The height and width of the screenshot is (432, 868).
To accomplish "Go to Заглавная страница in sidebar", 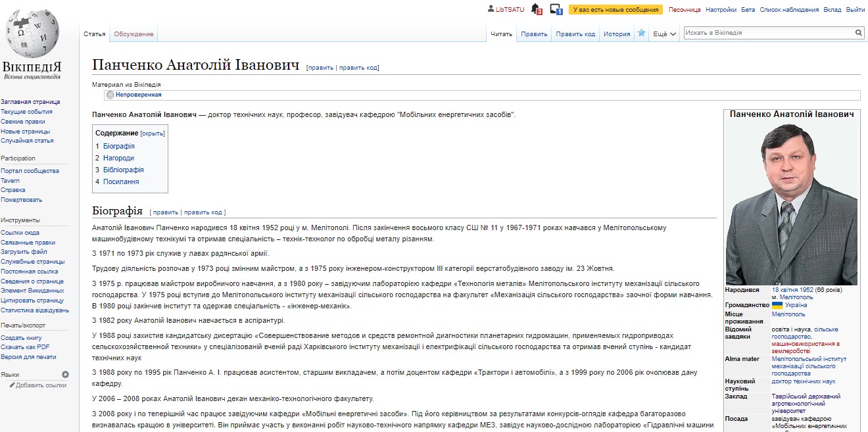I will [x=30, y=102].
